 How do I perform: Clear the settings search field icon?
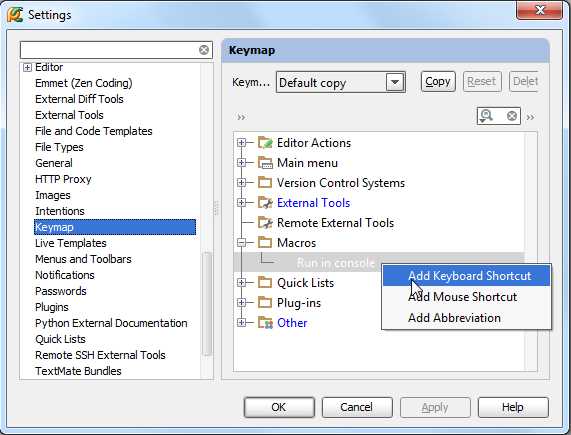click(204, 50)
